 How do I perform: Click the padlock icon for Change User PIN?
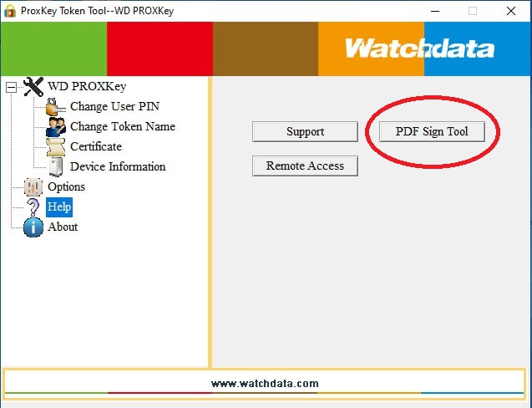pos(56,107)
